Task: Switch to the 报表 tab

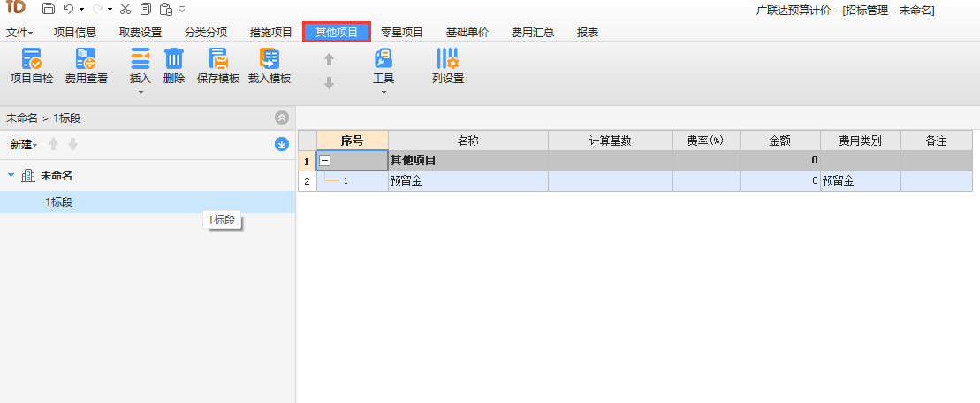Action: [x=588, y=33]
